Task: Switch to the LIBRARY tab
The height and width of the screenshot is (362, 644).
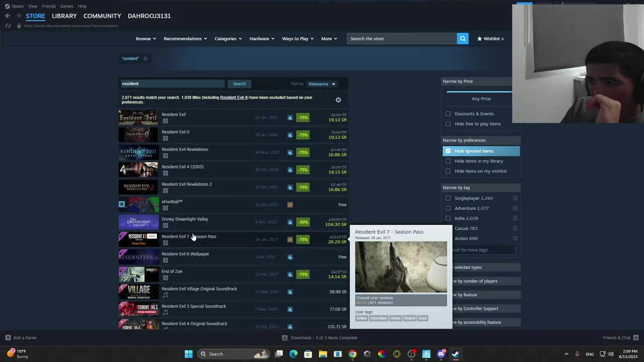Action: [x=64, y=16]
